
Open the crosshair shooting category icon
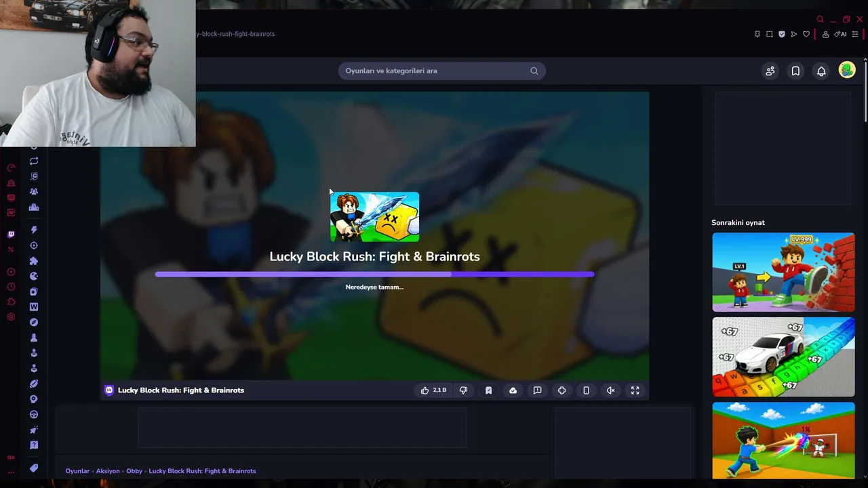click(34, 245)
